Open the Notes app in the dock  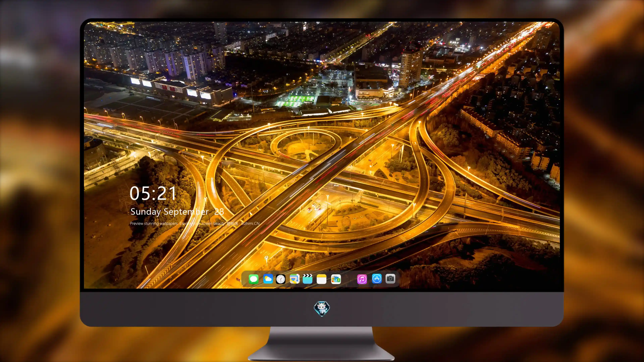pyautogui.click(x=321, y=279)
